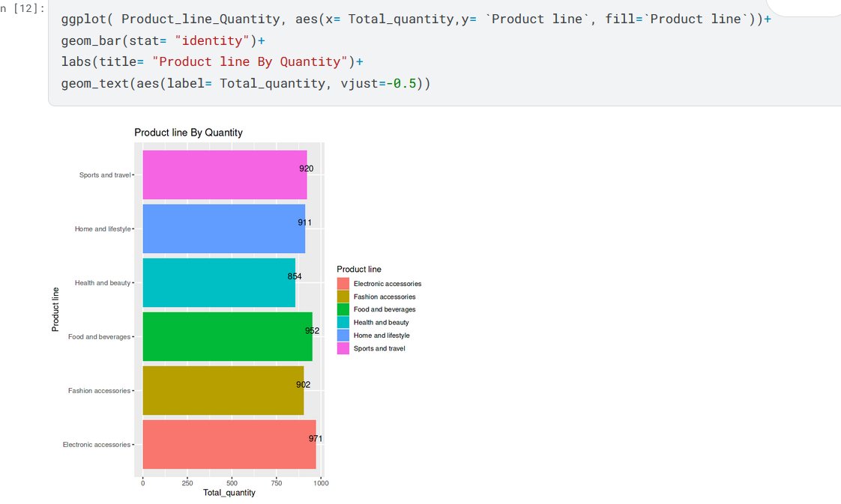The height and width of the screenshot is (504, 841).
Task: Click the legend text Sports and travel
Action: [x=379, y=349]
